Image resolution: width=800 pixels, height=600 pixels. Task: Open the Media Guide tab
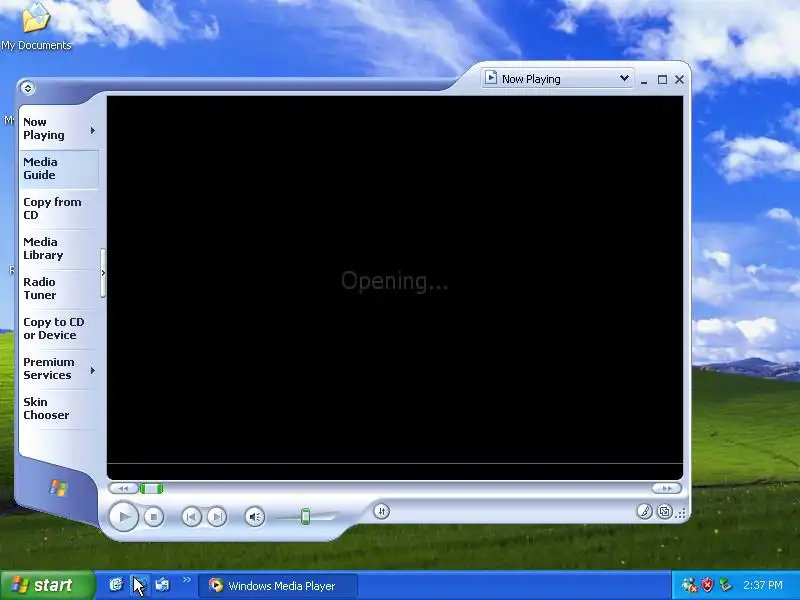click(x=59, y=168)
